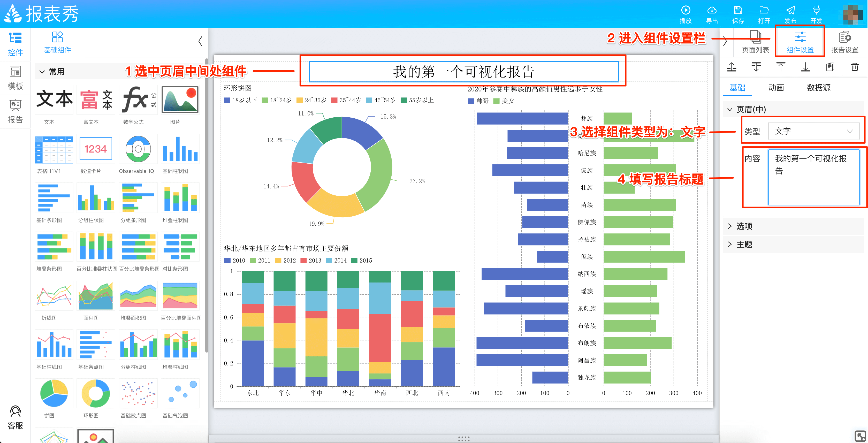Open the 类型 dropdown showing 文字

tap(813, 131)
